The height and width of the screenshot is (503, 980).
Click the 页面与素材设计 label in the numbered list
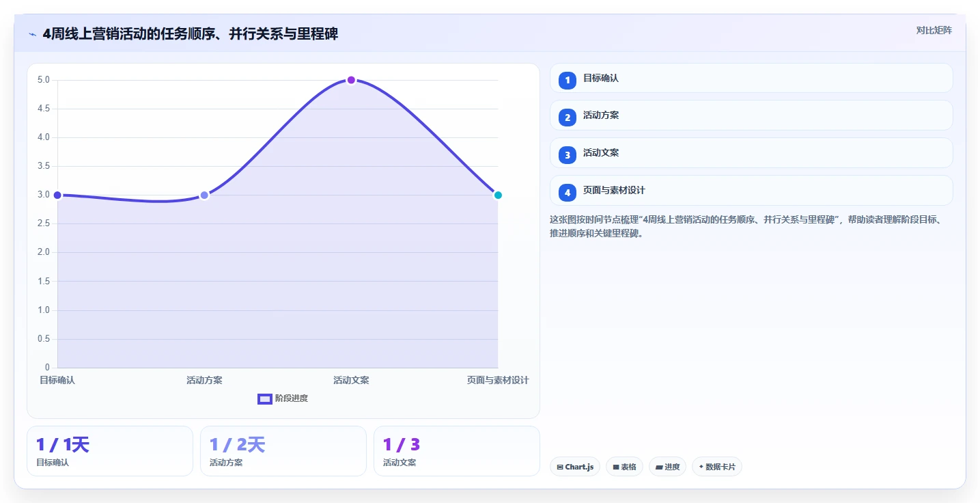(x=614, y=190)
